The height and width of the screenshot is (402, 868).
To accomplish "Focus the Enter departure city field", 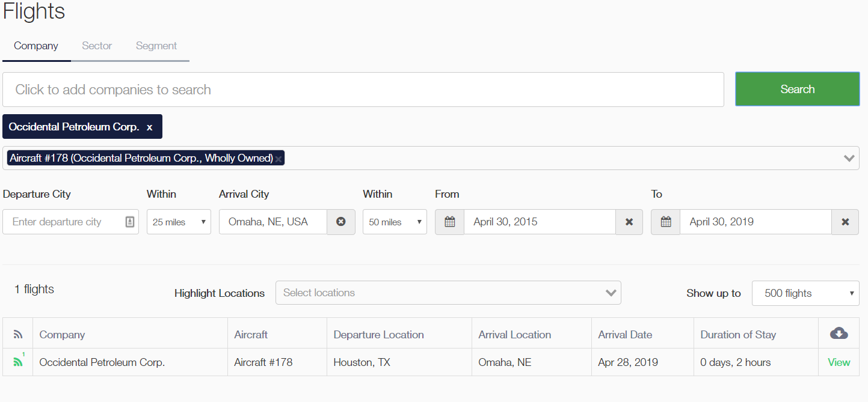I will (71, 222).
